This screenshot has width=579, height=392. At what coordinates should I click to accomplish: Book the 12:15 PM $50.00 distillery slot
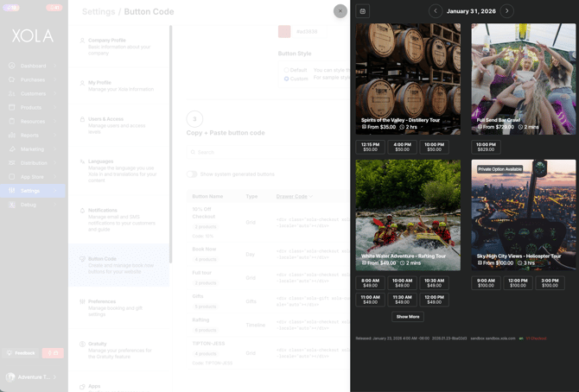(x=371, y=147)
